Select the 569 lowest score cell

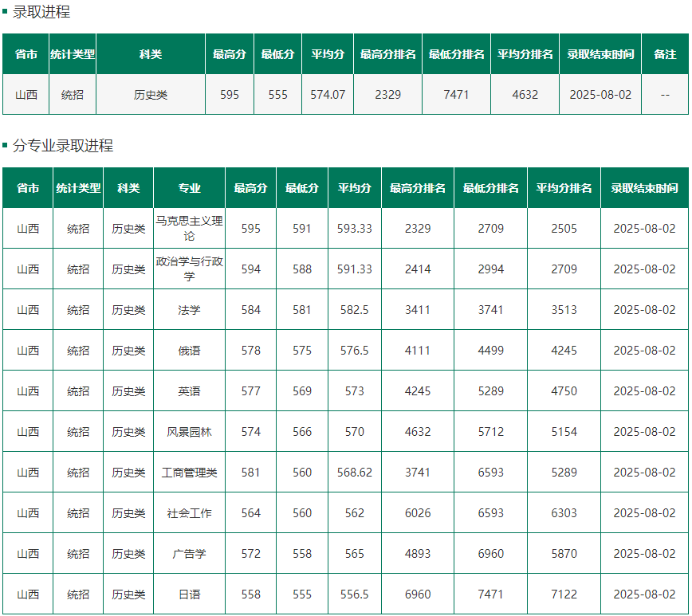coord(302,391)
